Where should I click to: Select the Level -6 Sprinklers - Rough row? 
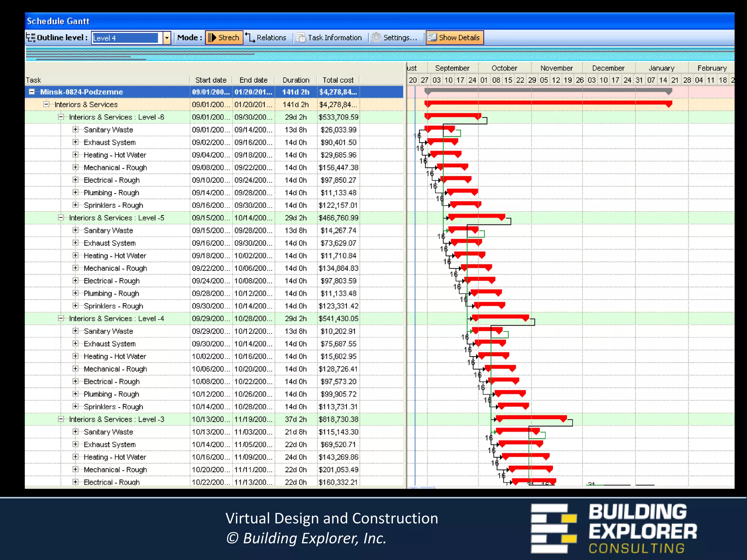pyautogui.click(x=214, y=205)
